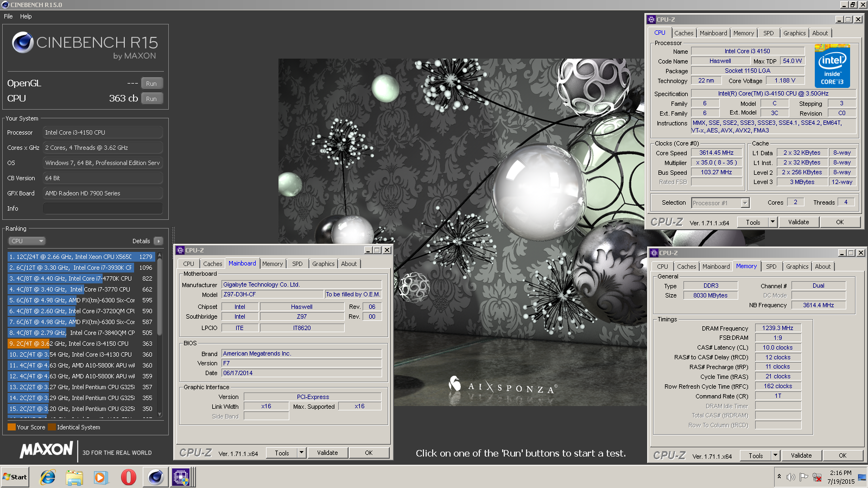Select ranking row 3 Core i7-4770K
868x488 pixels.
81,278
